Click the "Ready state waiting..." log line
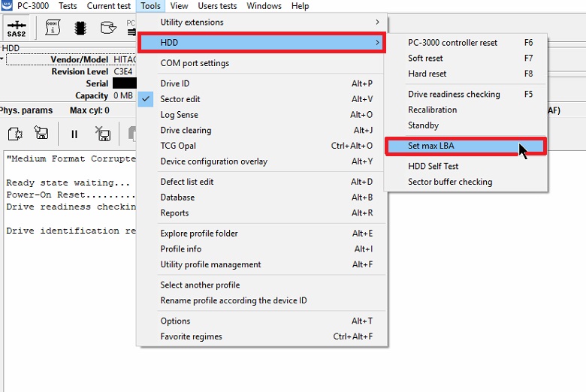The width and height of the screenshot is (586, 392). (x=68, y=182)
